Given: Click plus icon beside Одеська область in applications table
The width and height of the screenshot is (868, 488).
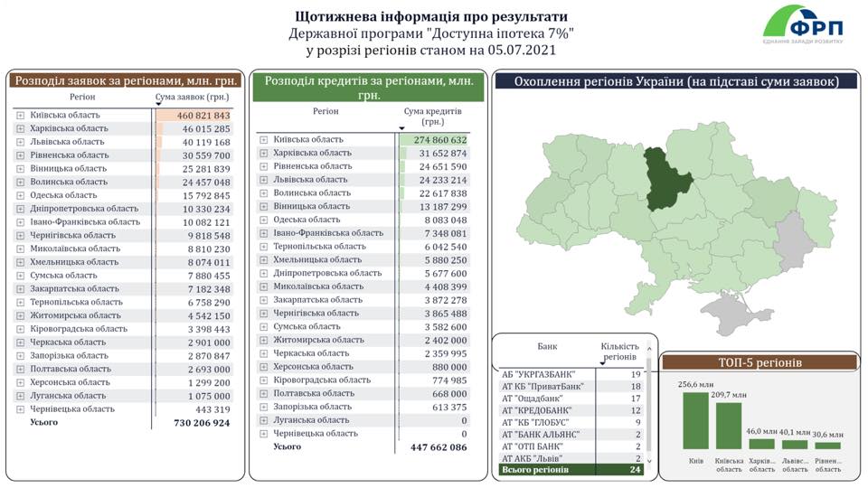Looking at the screenshot, I should [x=19, y=195].
